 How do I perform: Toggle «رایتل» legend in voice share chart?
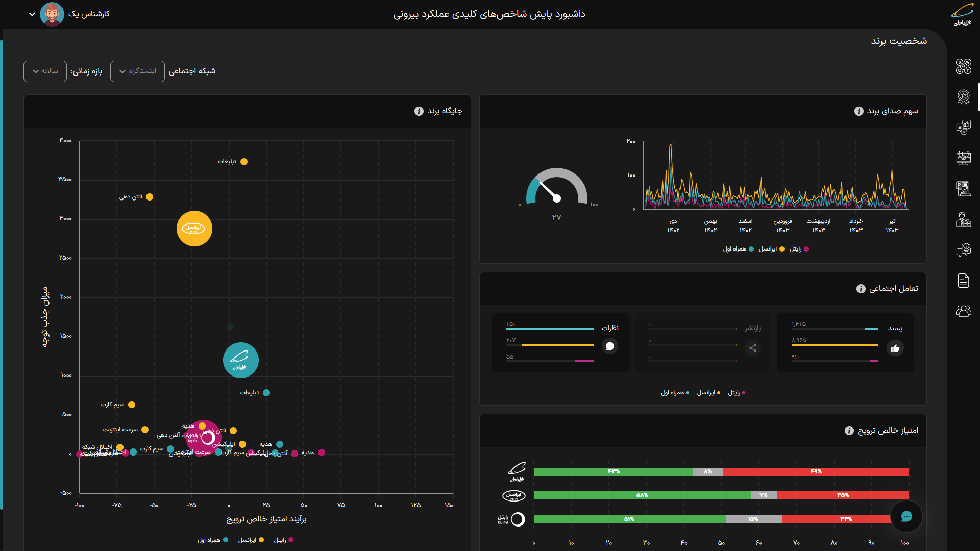(799, 249)
